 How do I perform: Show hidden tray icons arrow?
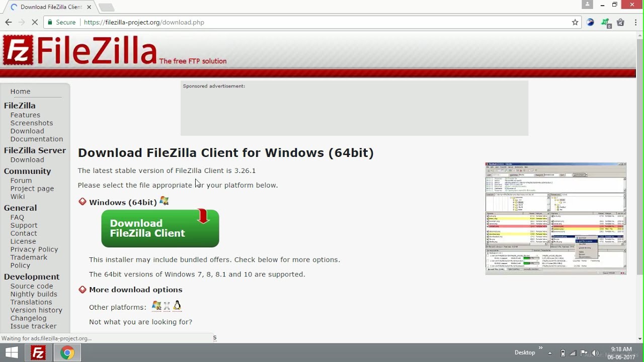[549, 353]
